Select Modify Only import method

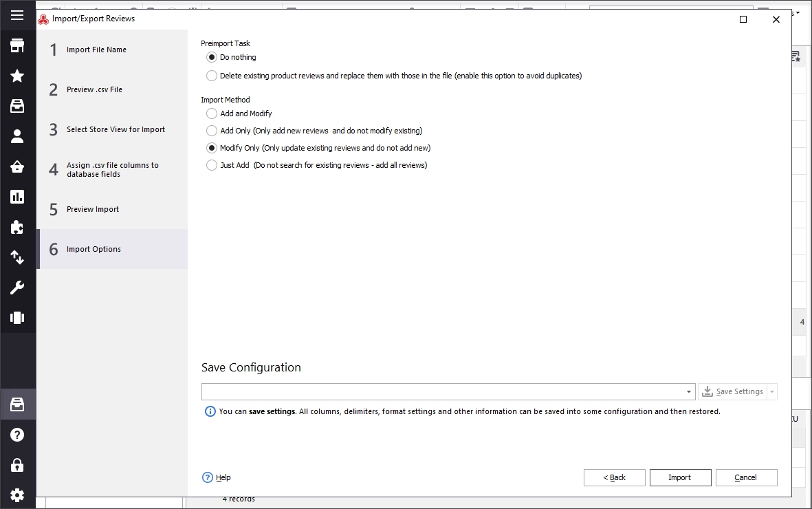tap(211, 148)
